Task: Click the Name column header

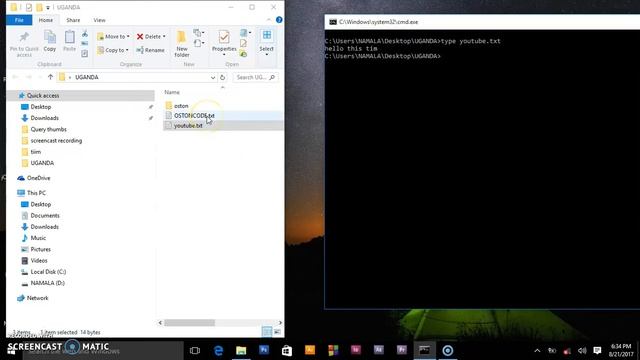Action: [172, 92]
